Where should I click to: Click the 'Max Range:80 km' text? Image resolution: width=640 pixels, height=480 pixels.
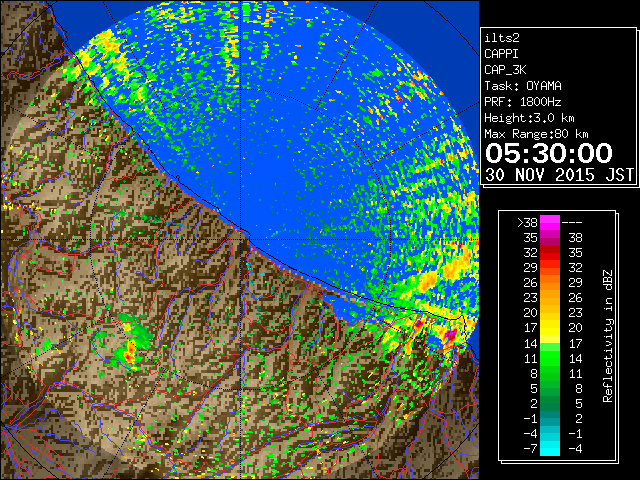pos(536,134)
